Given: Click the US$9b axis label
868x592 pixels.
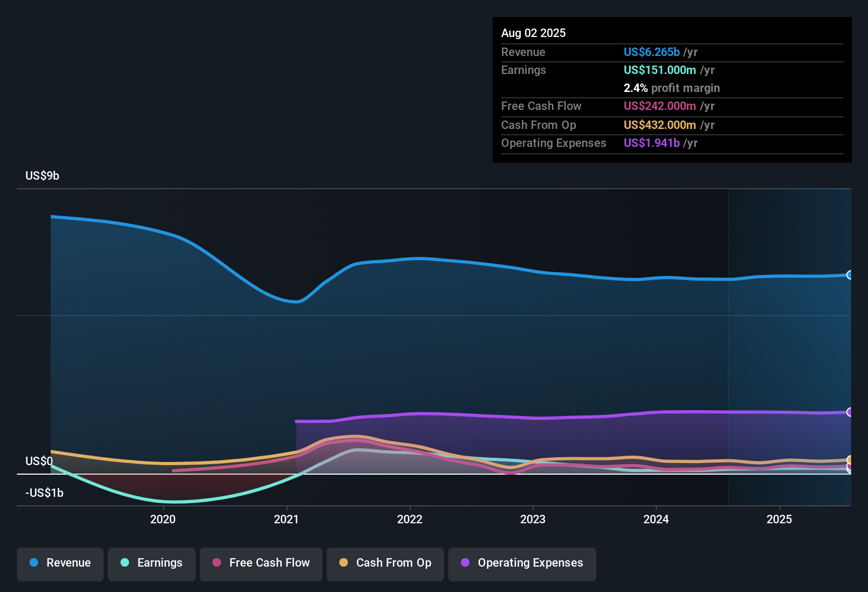Looking at the screenshot, I should click(x=42, y=175).
